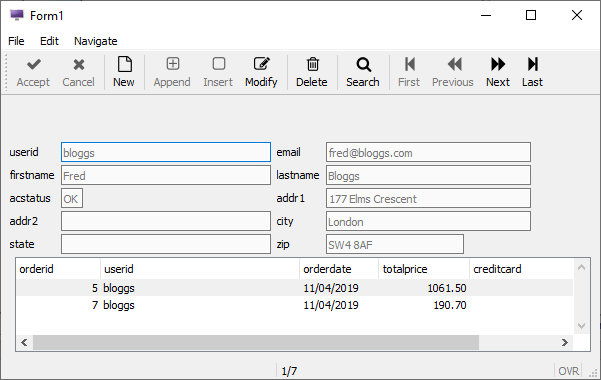Click the zip field SW4 8AF

[x=395, y=244]
